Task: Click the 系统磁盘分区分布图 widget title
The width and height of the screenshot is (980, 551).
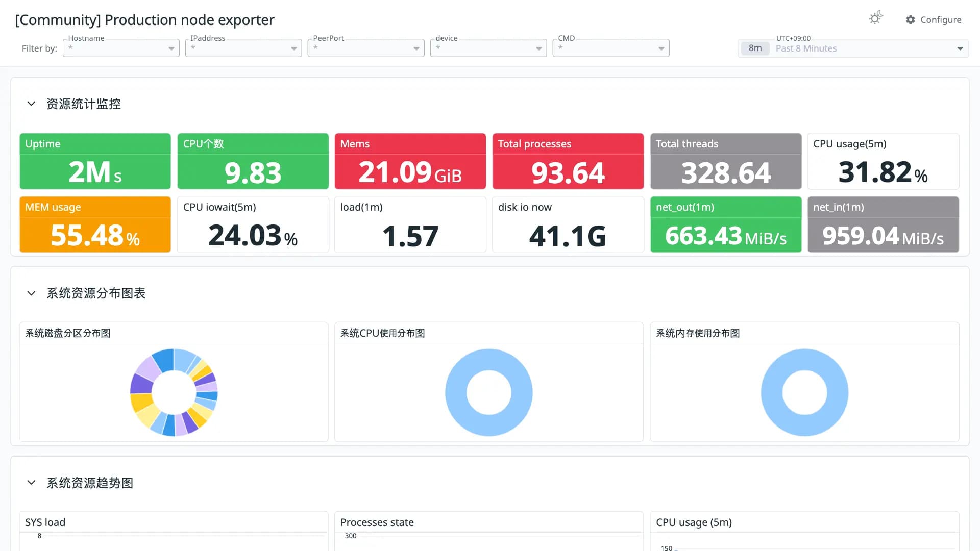Action: pos(68,333)
